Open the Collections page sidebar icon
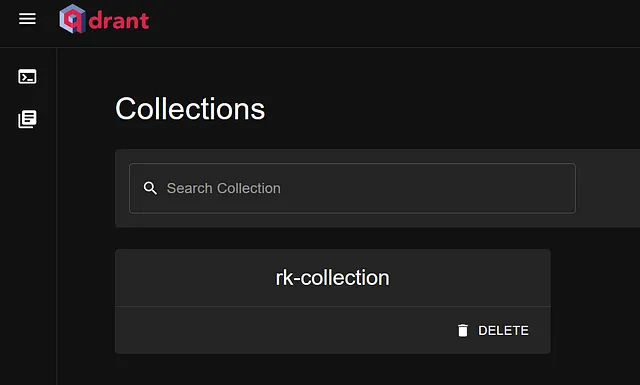This screenshot has height=385, width=640. tap(27, 119)
